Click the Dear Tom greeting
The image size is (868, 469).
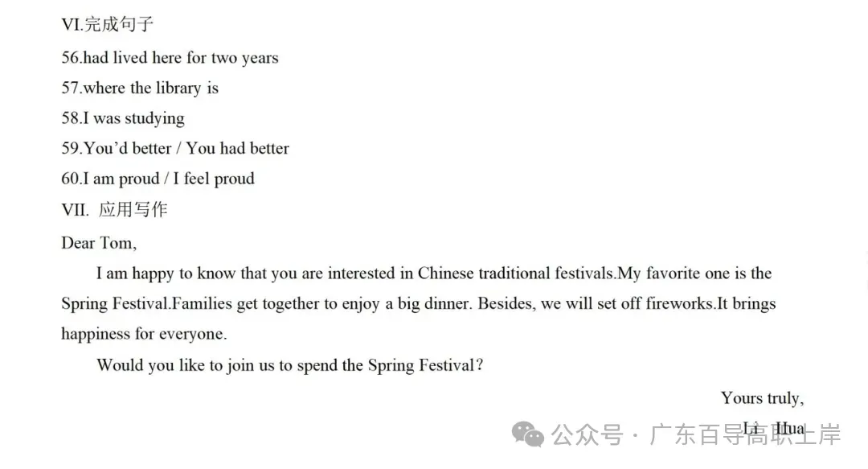coord(99,244)
